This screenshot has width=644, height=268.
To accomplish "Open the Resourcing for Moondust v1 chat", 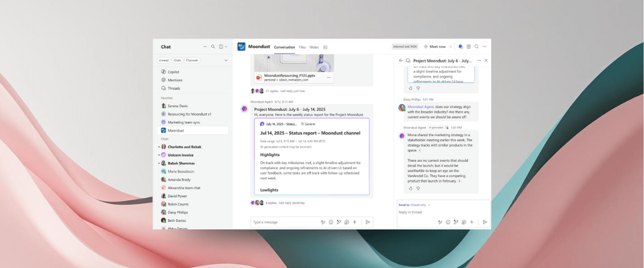I will pos(193,114).
